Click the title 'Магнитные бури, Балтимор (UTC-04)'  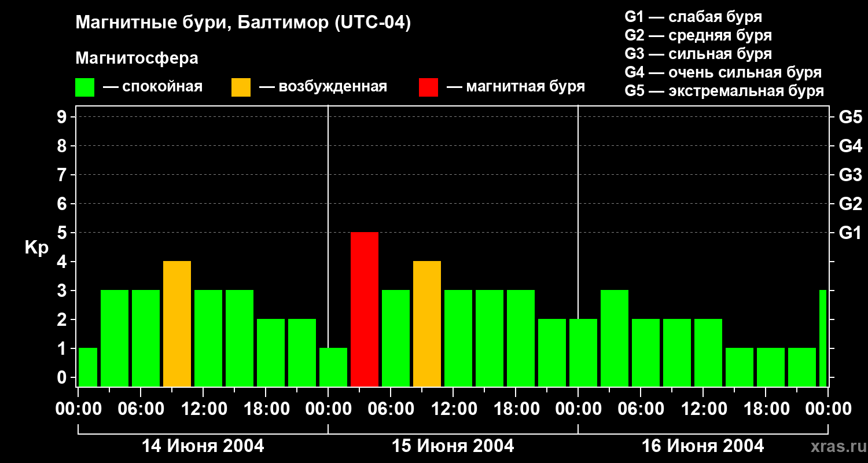243,23
